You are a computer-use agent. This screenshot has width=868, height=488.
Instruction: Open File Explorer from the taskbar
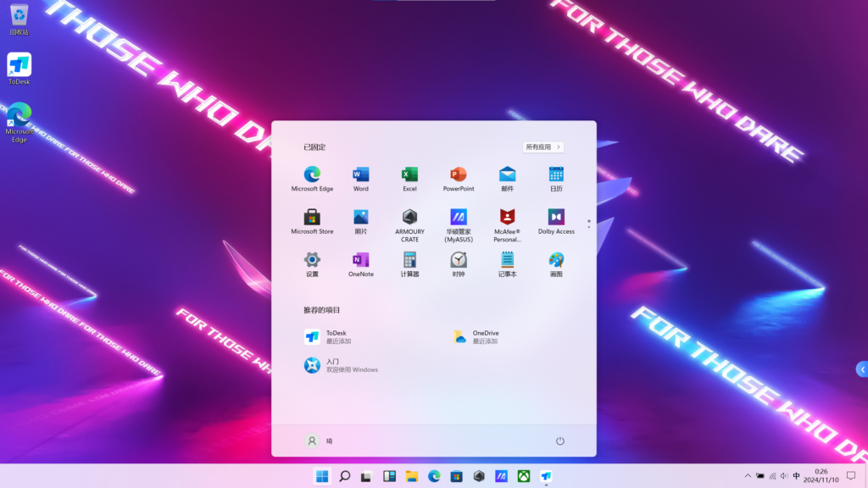coord(412,476)
